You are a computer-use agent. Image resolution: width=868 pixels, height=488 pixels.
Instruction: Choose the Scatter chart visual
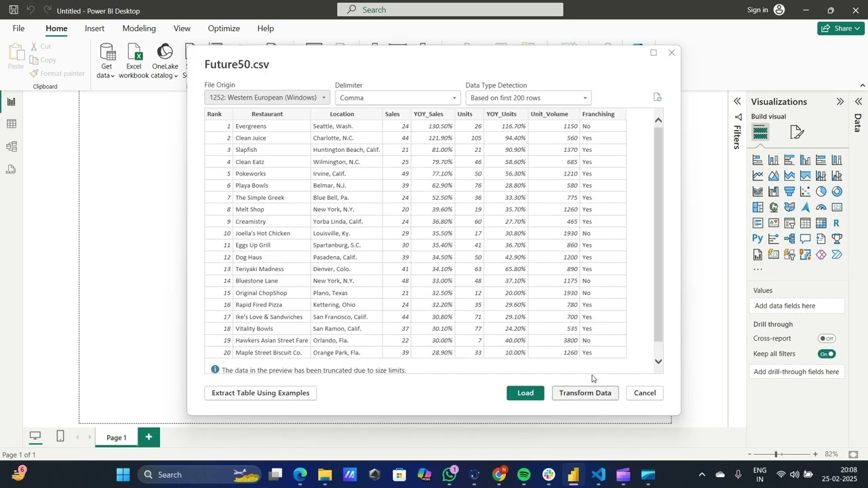(805, 192)
